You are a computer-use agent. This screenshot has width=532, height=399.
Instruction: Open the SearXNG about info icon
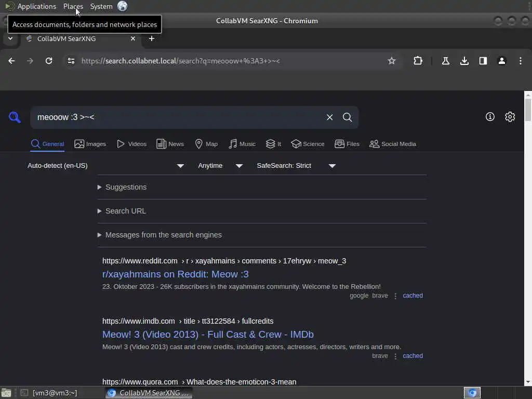[490, 117]
